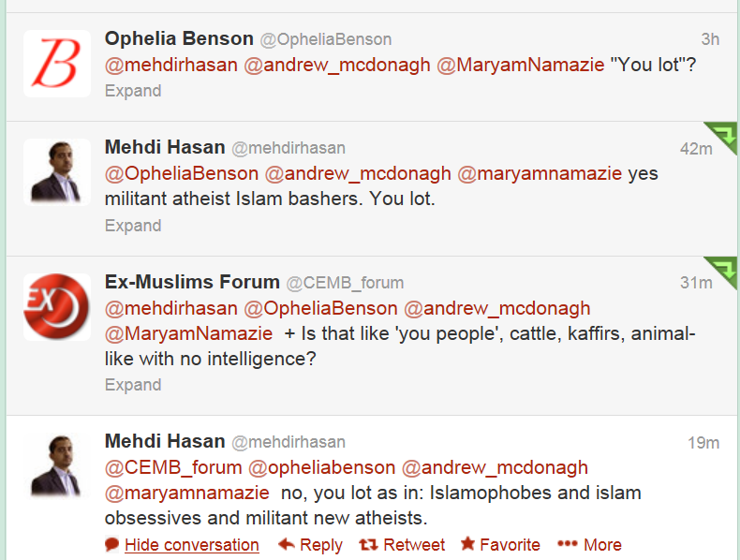This screenshot has width=740, height=560.
Task: Click the 3h timestamp on Ophelia's tweet
Action: click(x=710, y=39)
